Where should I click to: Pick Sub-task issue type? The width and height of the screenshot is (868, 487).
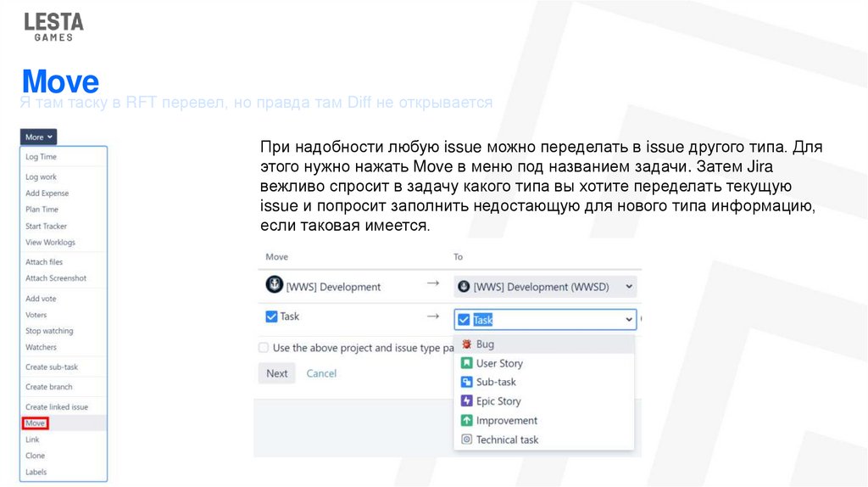point(543,383)
